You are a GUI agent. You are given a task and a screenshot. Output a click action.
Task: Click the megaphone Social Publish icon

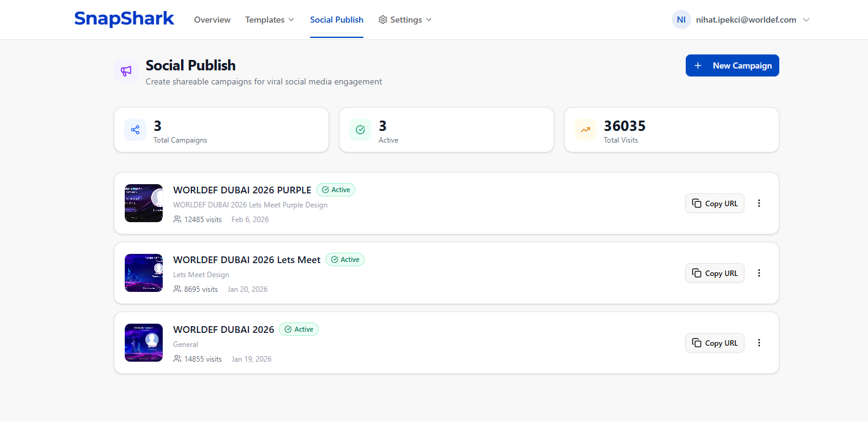126,71
